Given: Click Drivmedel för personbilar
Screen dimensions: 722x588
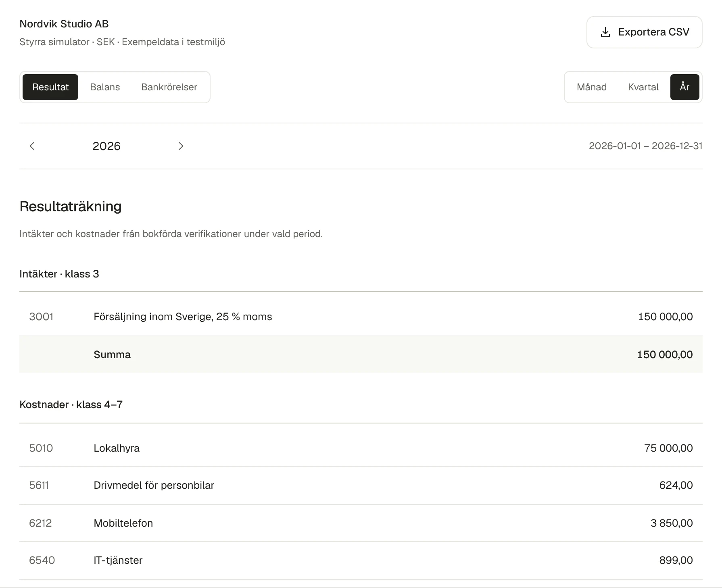Looking at the screenshot, I should click(154, 485).
